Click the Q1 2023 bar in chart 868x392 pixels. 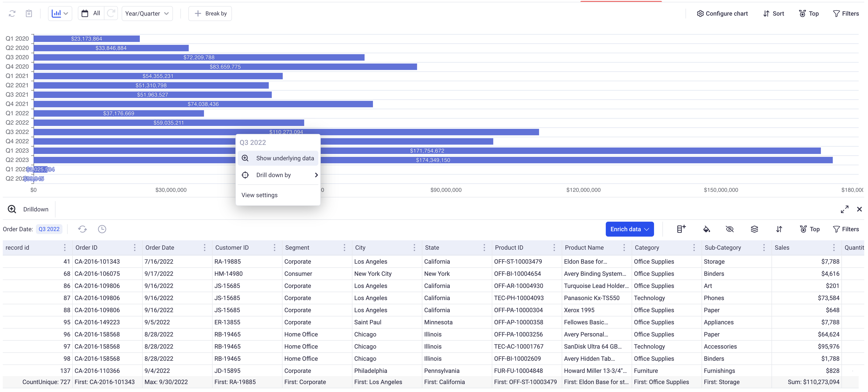[x=539, y=151]
